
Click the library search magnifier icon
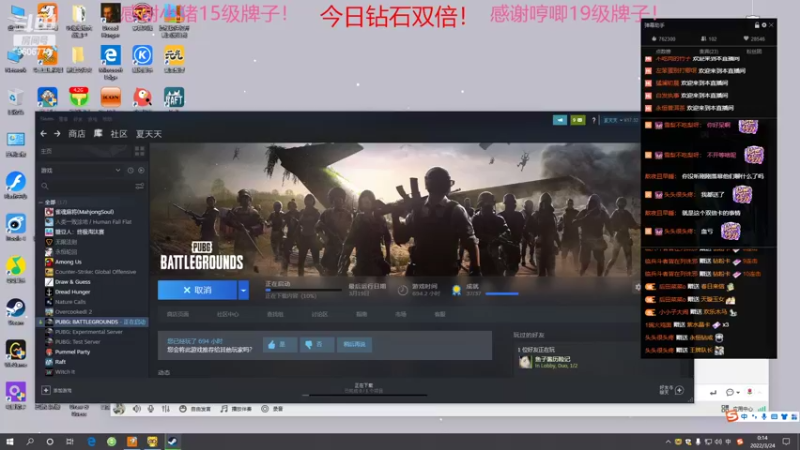pos(45,186)
